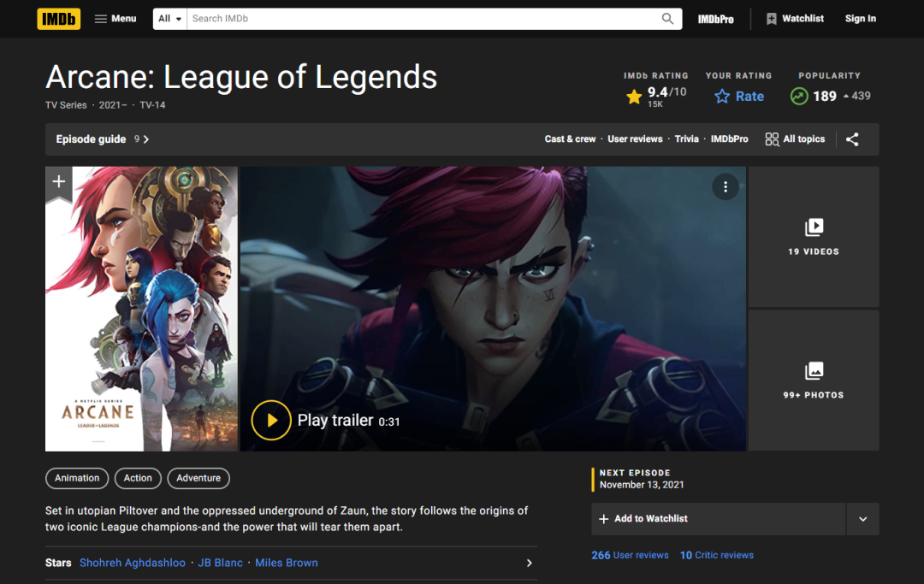Expand the Add to Watchlist dropdown arrow
Image resolution: width=924 pixels, height=584 pixels.
point(862,519)
